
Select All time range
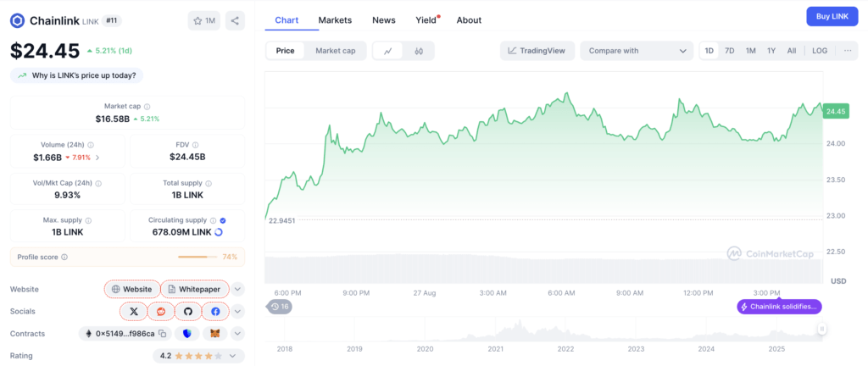(792, 50)
